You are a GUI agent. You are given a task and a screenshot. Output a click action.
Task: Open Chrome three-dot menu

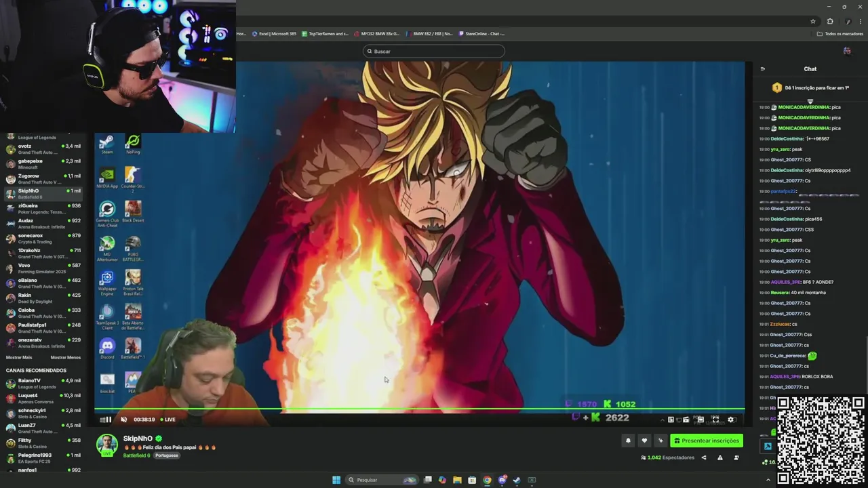coord(861,21)
